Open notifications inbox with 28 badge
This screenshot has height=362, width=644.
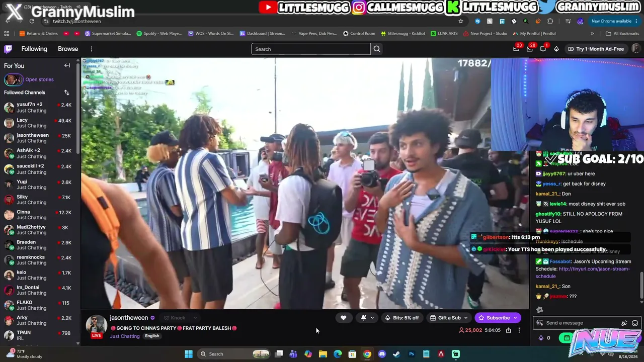point(530,49)
